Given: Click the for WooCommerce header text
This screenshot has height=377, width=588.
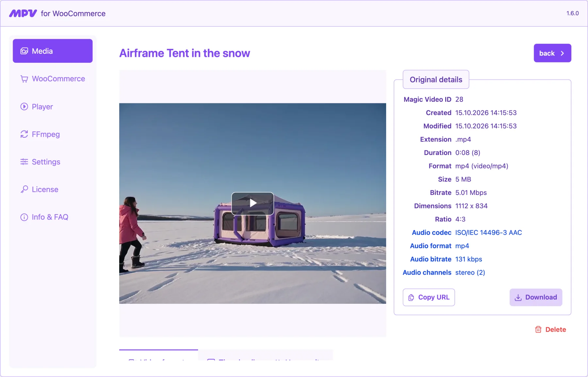Looking at the screenshot, I should (73, 13).
